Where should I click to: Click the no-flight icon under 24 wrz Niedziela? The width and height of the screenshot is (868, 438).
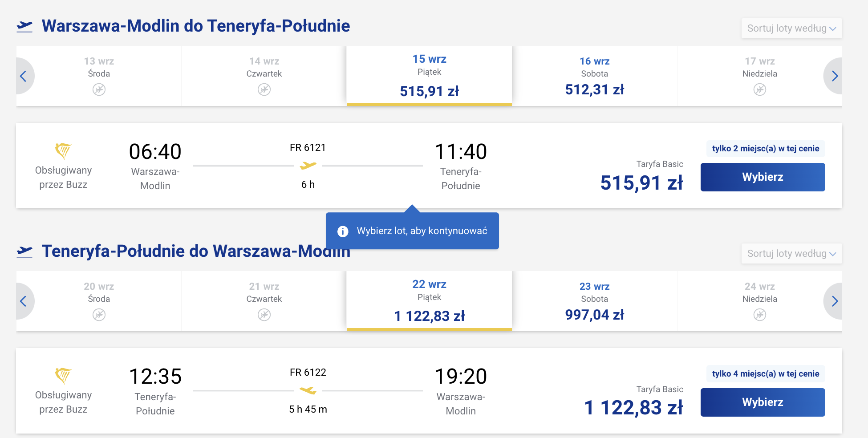[x=760, y=315]
